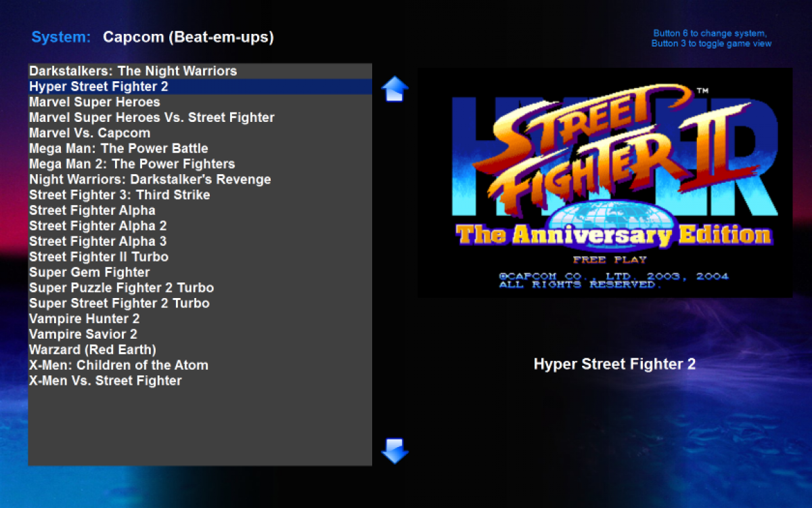The height and width of the screenshot is (508, 812).
Task: Click the 'Button 6 to change system' hint
Action: 710,33
